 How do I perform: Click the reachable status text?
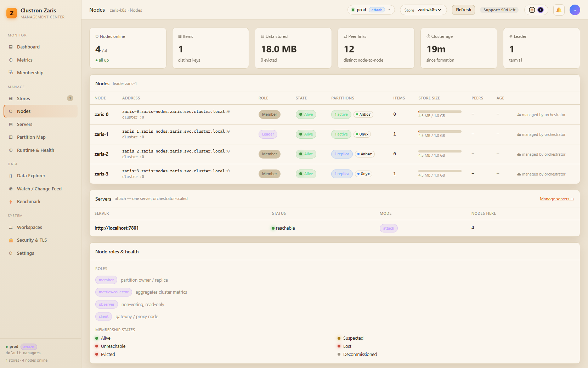tap(285, 228)
